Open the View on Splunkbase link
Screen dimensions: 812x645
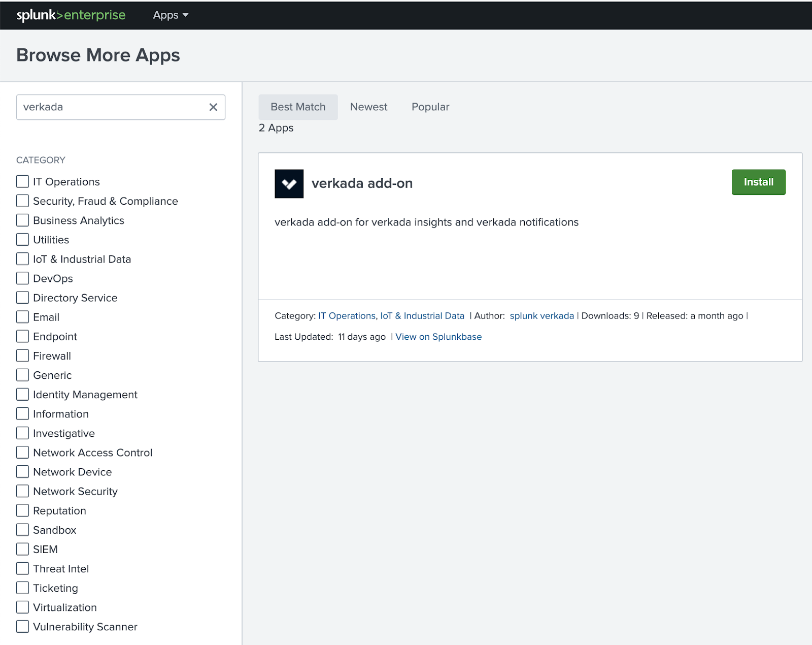pos(438,337)
